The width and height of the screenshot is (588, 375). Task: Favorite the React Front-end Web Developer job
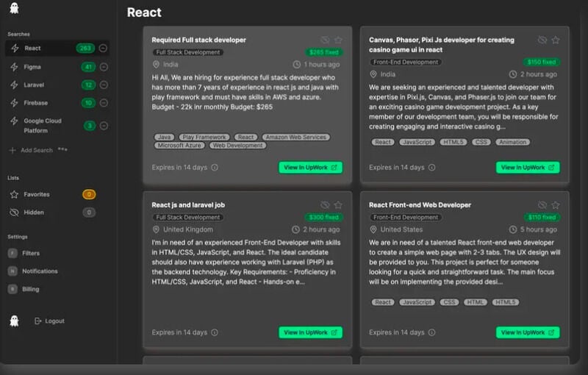tap(556, 204)
